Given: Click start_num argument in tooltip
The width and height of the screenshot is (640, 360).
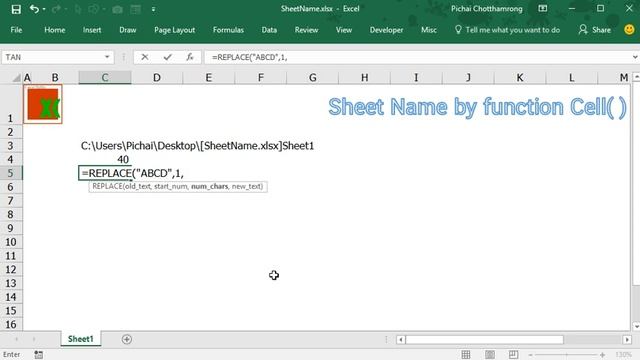Looking at the screenshot, I should (x=171, y=187).
